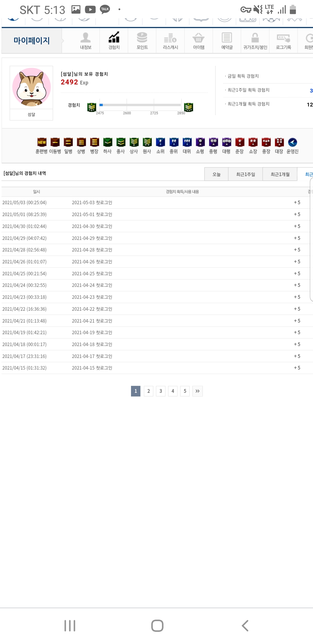Click the 훈련병 NEW rank badge
313x644 pixels.
[42, 142]
